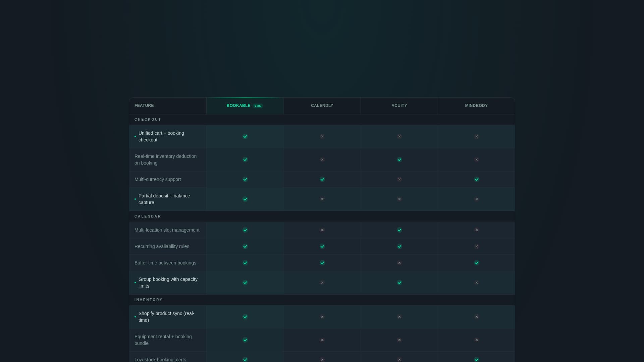
Task: Click 'Equipment rental + booking bundle' feature
Action: (x=163, y=340)
